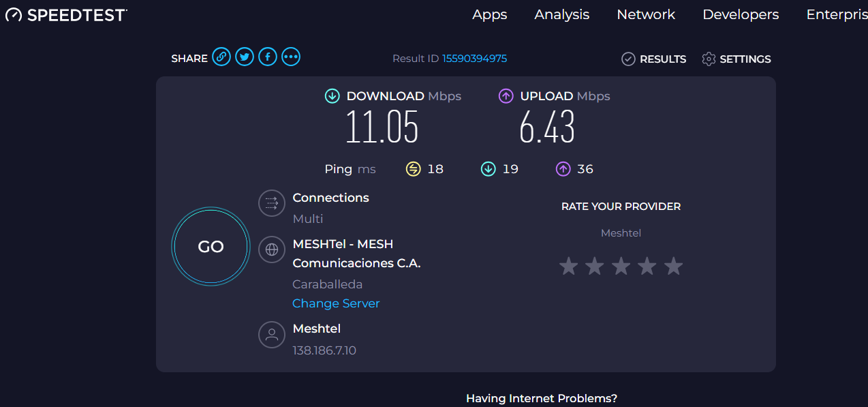Open Result ID 15590394975 link
The width and height of the screenshot is (868, 407).
(474, 59)
